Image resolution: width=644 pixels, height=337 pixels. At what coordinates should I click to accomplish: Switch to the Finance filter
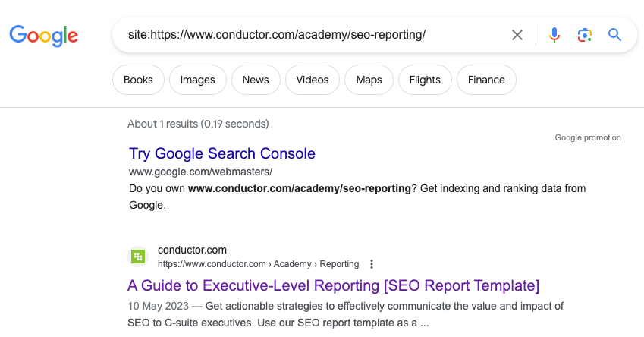pyautogui.click(x=486, y=80)
